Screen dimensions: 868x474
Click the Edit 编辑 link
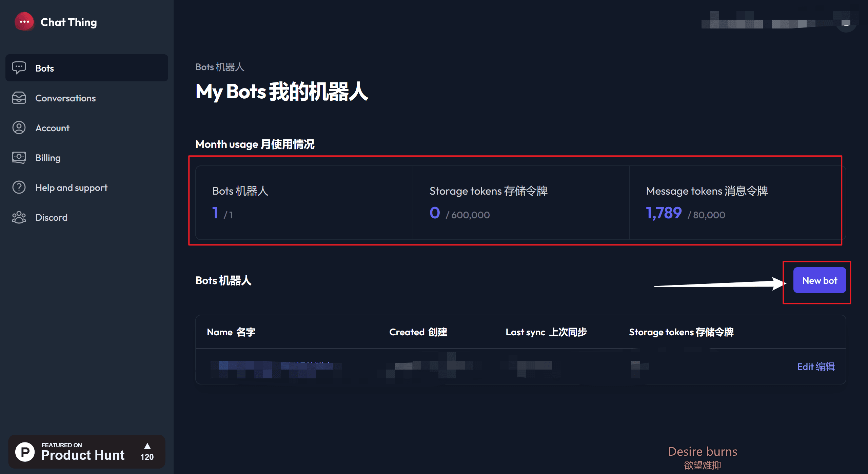click(816, 367)
